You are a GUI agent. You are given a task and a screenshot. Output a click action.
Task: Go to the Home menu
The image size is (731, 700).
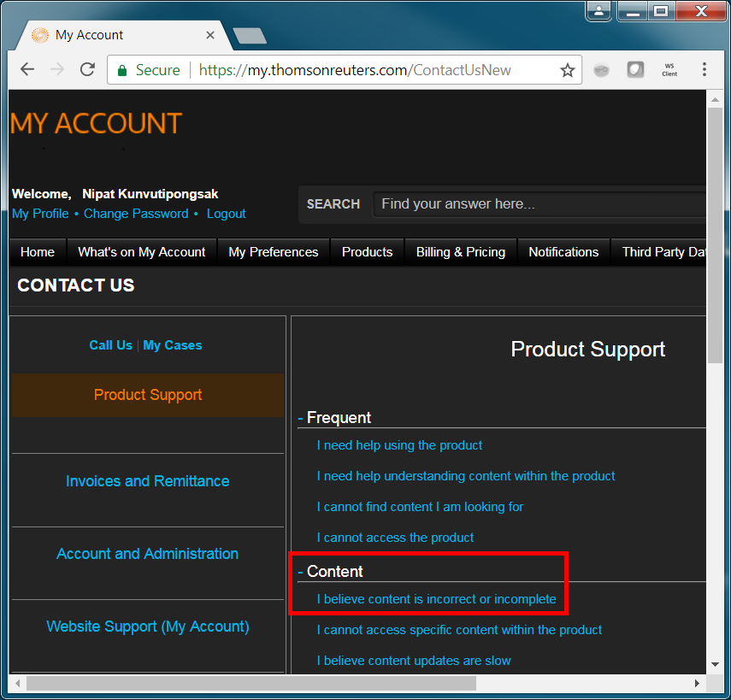38,252
